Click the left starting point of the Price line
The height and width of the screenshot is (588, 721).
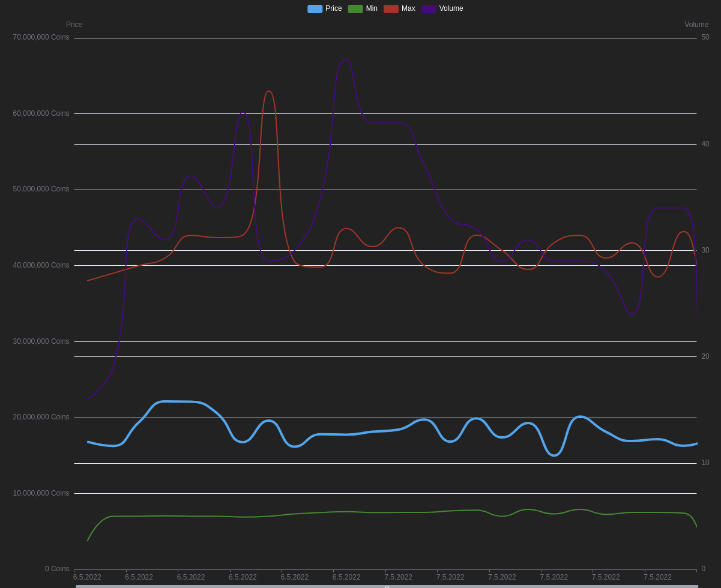pyautogui.click(x=88, y=442)
